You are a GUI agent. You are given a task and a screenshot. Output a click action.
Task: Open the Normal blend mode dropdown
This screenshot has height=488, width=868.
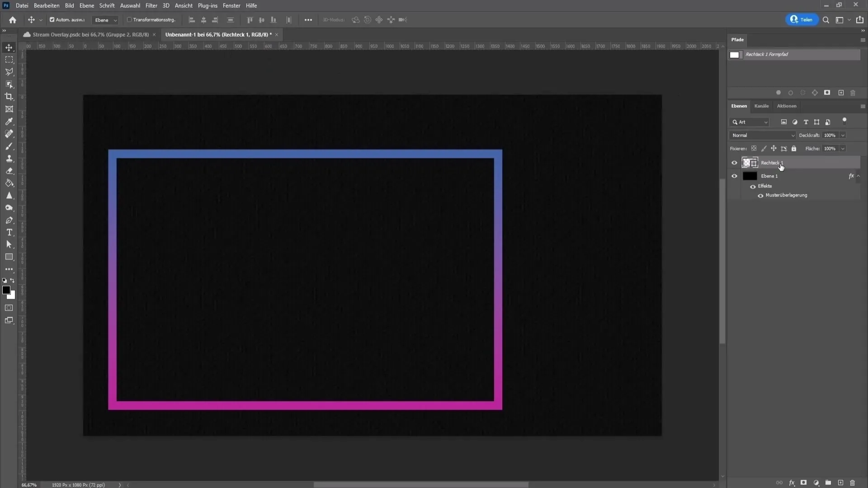[x=763, y=136]
